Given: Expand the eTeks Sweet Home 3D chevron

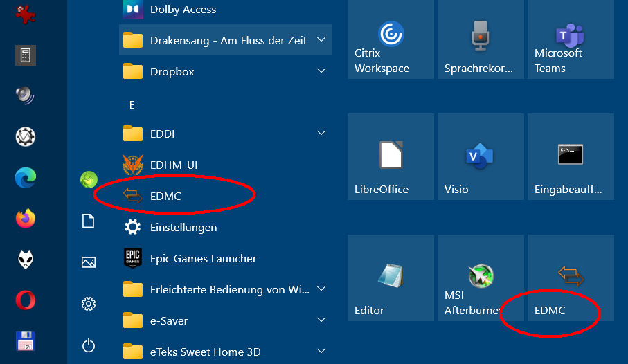Looking at the screenshot, I should (x=321, y=351).
